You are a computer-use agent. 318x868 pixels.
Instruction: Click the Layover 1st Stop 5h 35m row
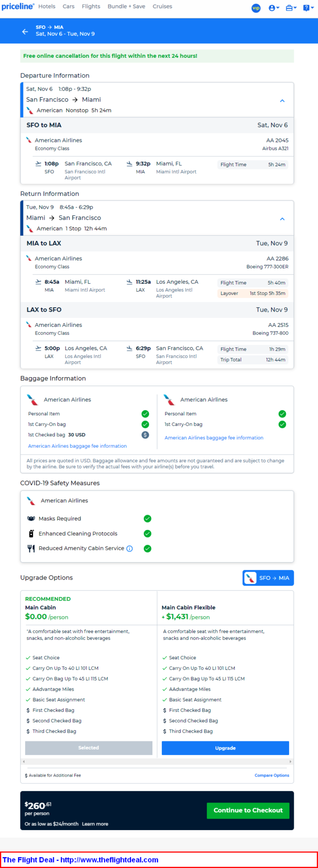(x=253, y=294)
